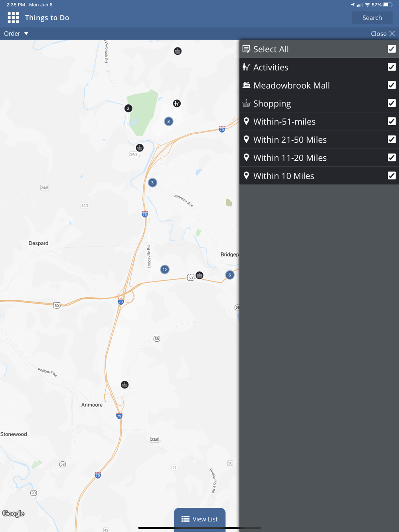The height and width of the screenshot is (532, 399).
Task: Tap the Shopping basket icon in filter list
Action: 247,103
